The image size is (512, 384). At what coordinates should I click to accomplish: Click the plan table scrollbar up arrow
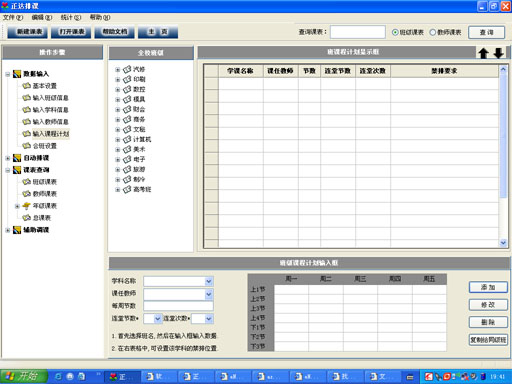coord(503,69)
